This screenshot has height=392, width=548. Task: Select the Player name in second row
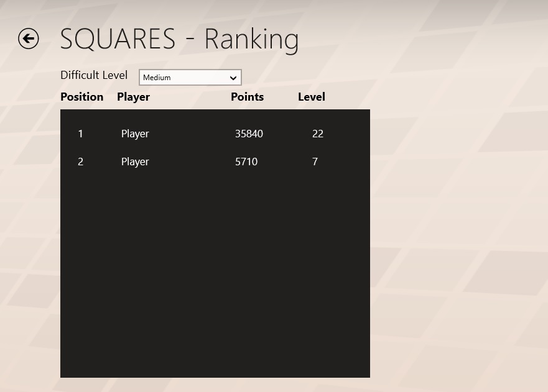tap(135, 162)
